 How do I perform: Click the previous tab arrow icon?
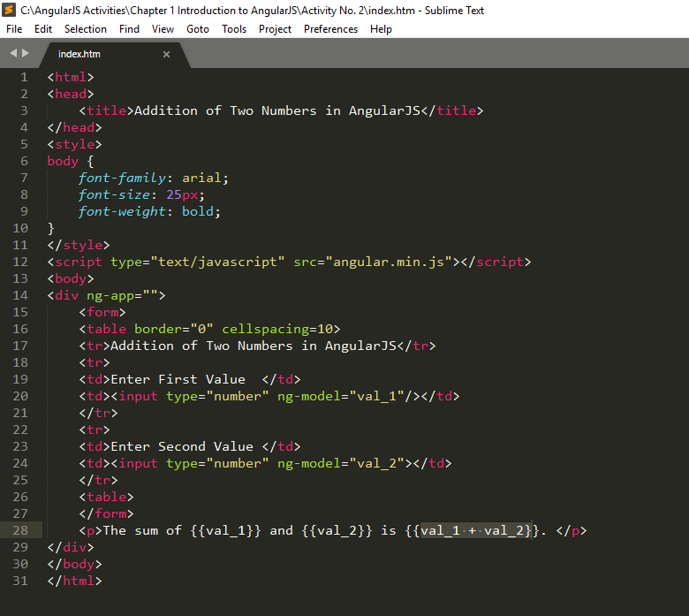13,53
